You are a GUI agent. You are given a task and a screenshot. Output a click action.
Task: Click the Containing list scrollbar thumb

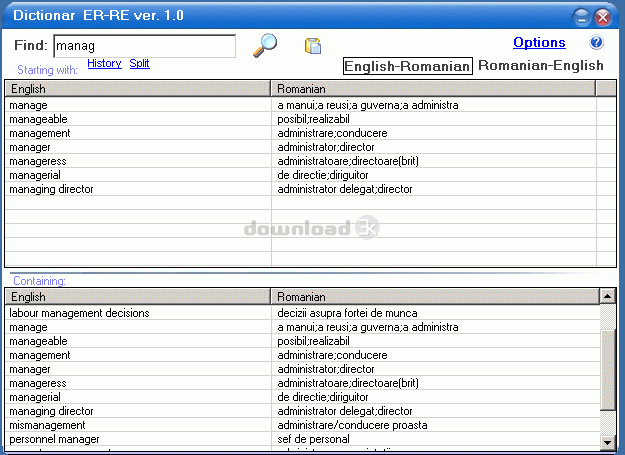point(607,370)
